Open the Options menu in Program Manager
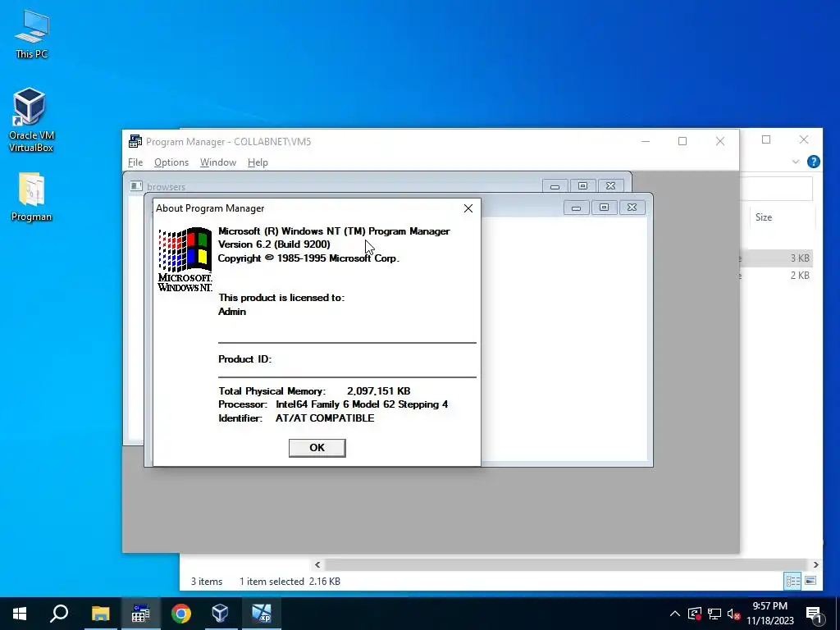This screenshot has height=630, width=840. [x=171, y=162]
